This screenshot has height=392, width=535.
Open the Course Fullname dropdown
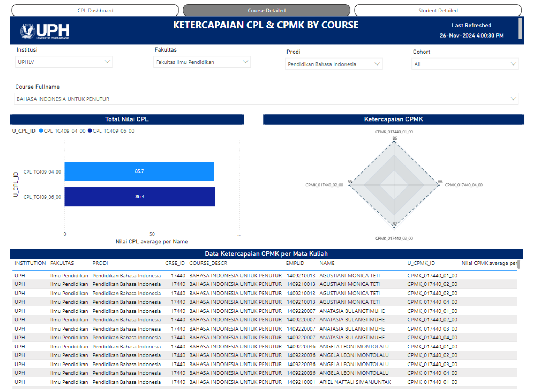coord(266,99)
